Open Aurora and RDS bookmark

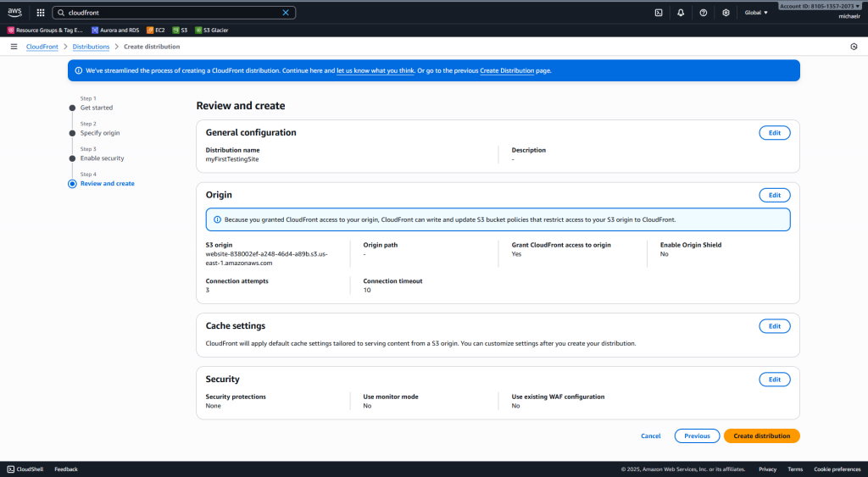tap(115, 30)
